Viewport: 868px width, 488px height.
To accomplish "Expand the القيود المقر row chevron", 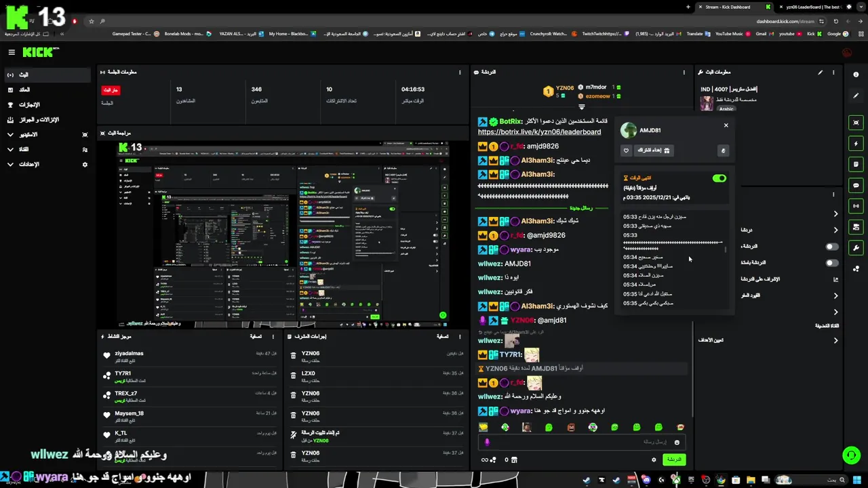I will click(x=835, y=296).
